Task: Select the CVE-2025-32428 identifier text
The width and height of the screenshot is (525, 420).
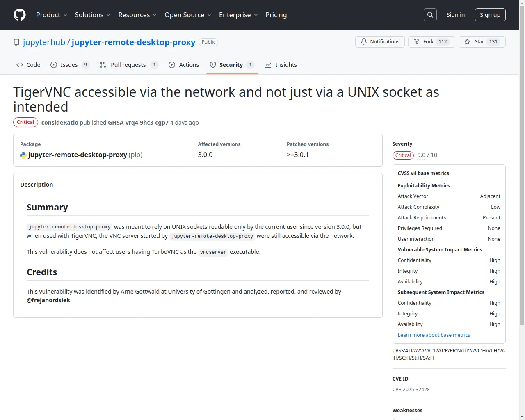Action: (x=411, y=390)
